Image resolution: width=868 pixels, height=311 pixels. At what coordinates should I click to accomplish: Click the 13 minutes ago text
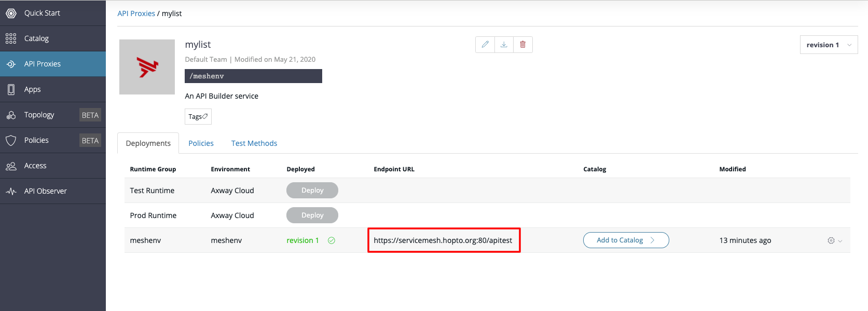point(745,240)
